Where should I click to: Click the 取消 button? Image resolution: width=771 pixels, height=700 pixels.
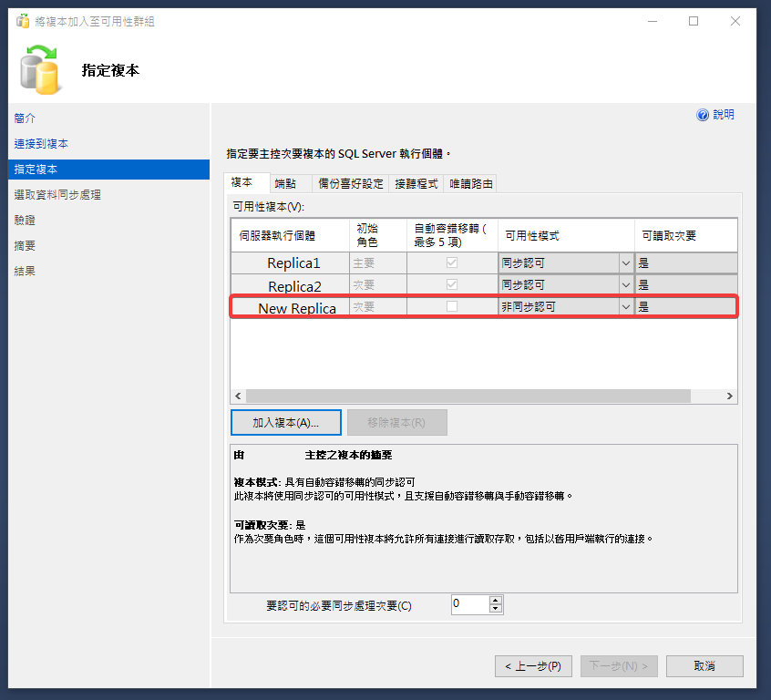[704, 666]
